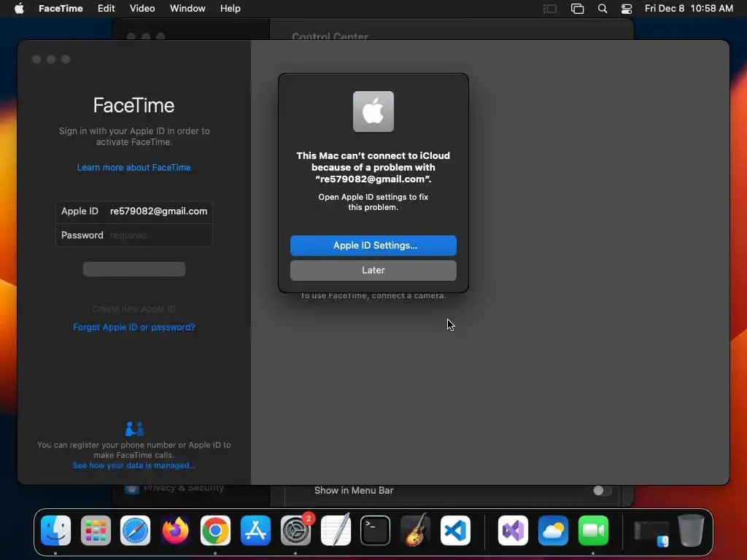This screenshot has height=560, width=747.
Task: Launch Terminal from the Dock
Action: (x=376, y=530)
